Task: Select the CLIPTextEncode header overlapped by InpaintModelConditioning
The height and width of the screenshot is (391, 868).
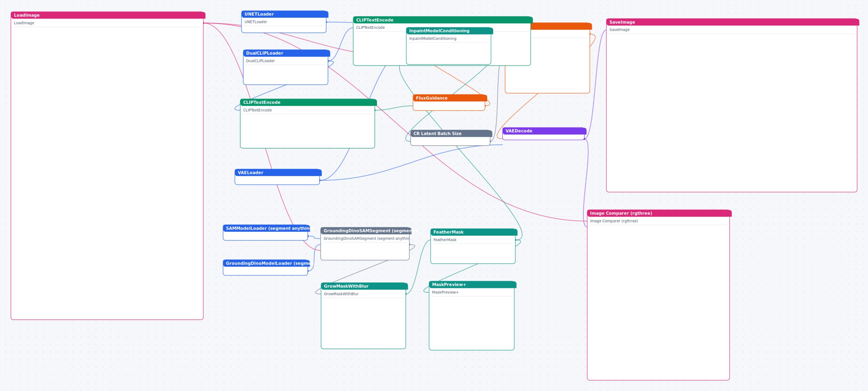Action: tap(443, 20)
